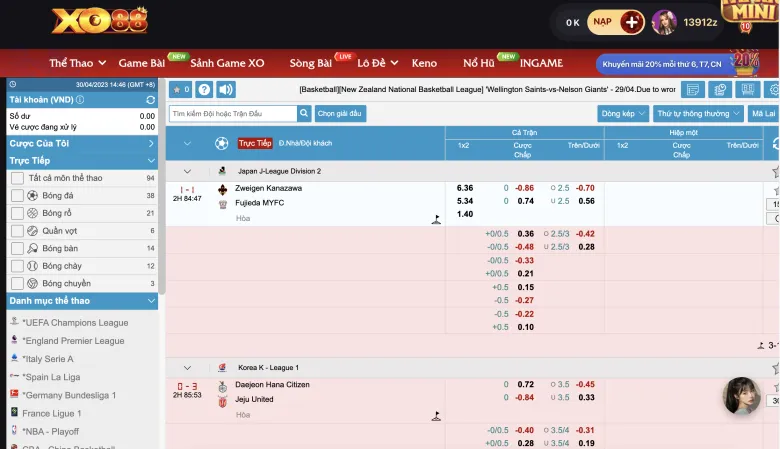Click the NAP plus deposit icon
Image resolution: width=780 pixels, height=449 pixels.
pyautogui.click(x=632, y=22)
